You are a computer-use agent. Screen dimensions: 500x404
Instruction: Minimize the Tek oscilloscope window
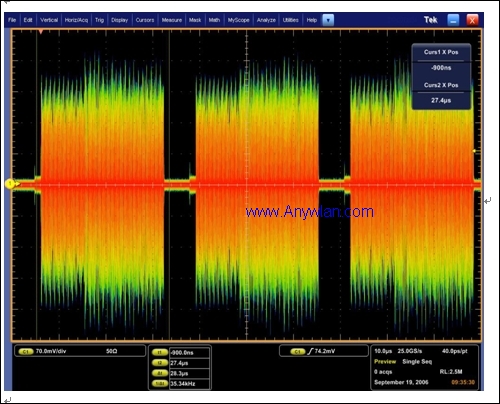coord(453,20)
